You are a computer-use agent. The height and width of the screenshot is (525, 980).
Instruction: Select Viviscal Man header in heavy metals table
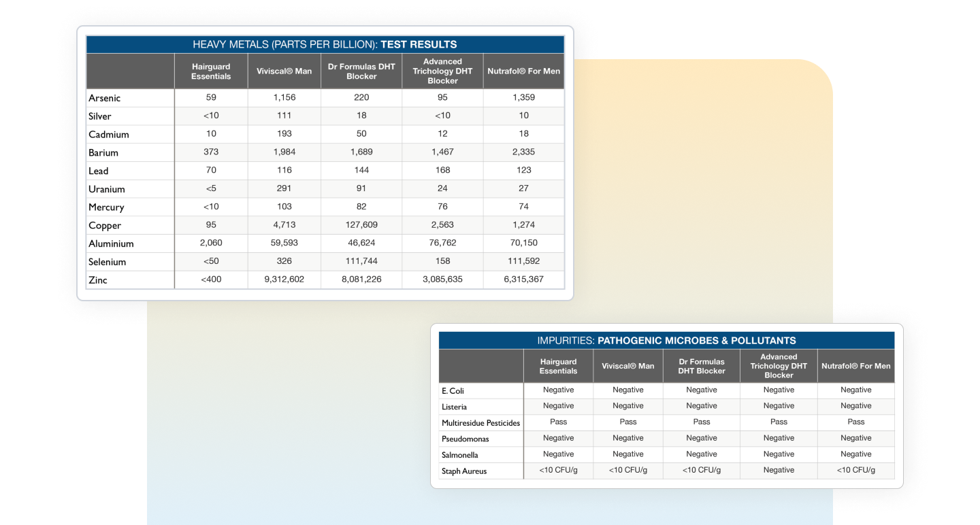(284, 71)
